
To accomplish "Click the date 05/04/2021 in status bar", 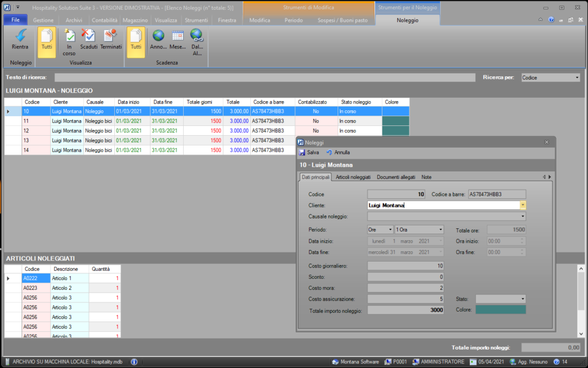I will click(x=487, y=362).
